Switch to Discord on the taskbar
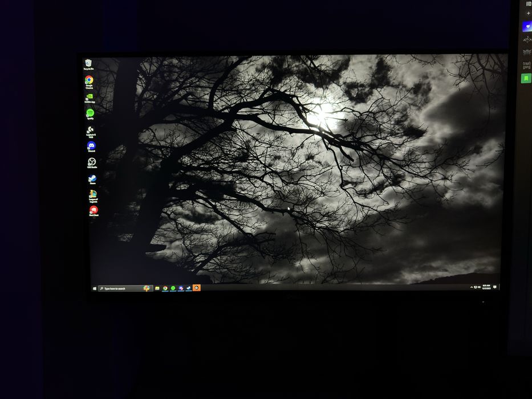This screenshot has height=399, width=532. (181, 288)
